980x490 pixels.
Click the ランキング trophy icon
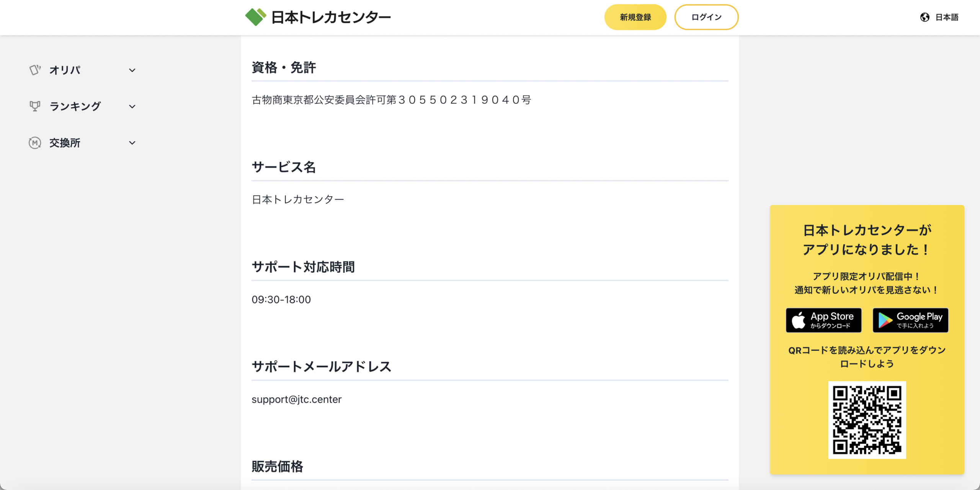[x=35, y=106]
